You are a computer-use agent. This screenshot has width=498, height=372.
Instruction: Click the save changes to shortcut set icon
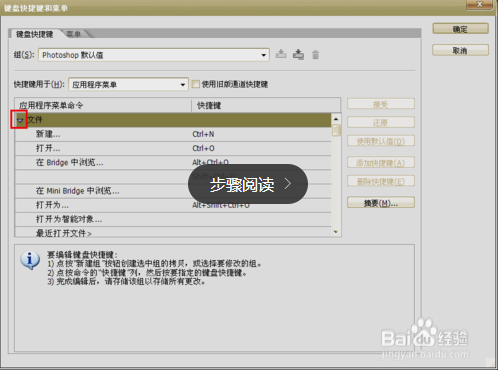point(281,54)
